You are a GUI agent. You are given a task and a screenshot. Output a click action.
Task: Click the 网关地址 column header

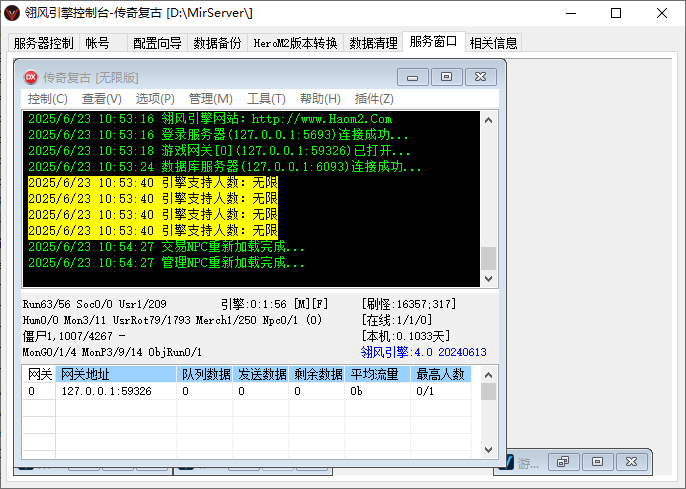[85, 374]
